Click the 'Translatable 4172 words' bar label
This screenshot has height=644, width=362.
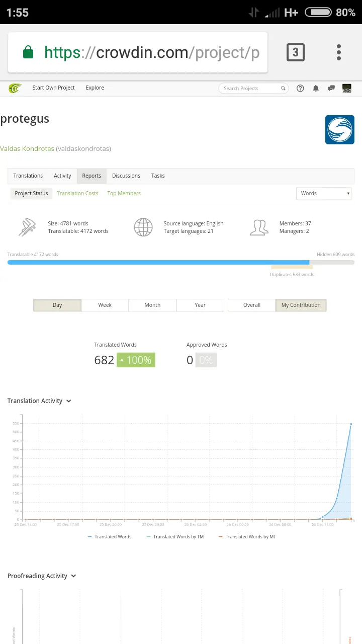point(33,255)
